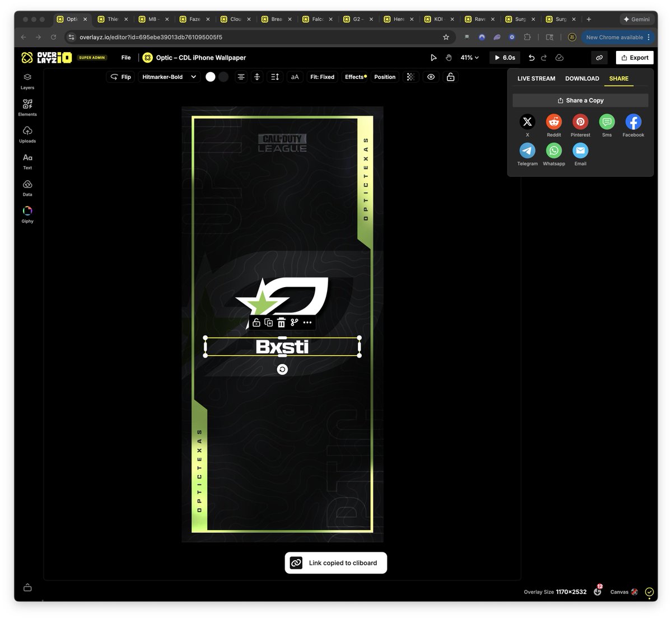Toggle the lock icon in top toolbar

[x=451, y=77]
